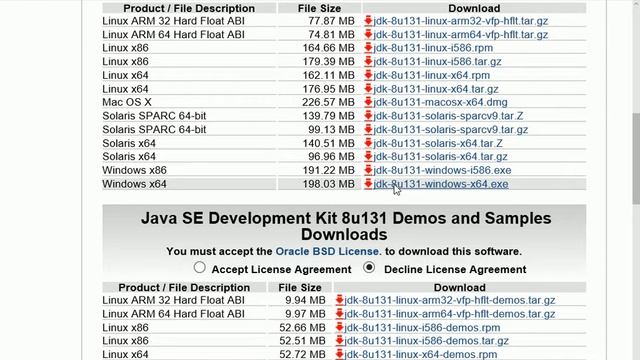Viewport: 640px width, 360px height.
Task: Select Decline License Agreement radio button
Action: tap(369, 267)
